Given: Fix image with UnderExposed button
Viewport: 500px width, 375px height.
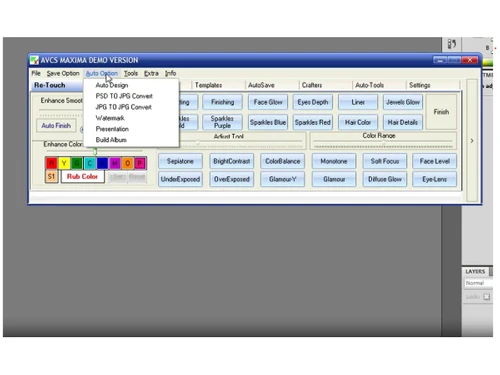Looking at the screenshot, I should (180, 179).
